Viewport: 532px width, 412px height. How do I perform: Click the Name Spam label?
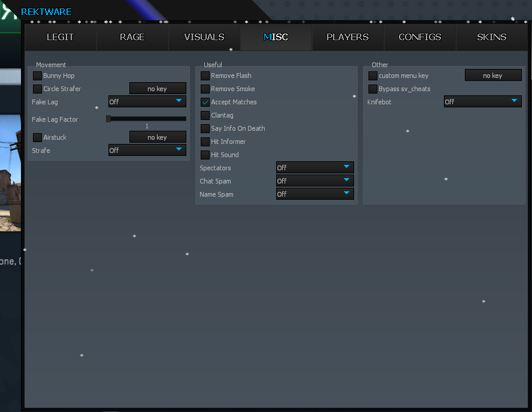[216, 195]
